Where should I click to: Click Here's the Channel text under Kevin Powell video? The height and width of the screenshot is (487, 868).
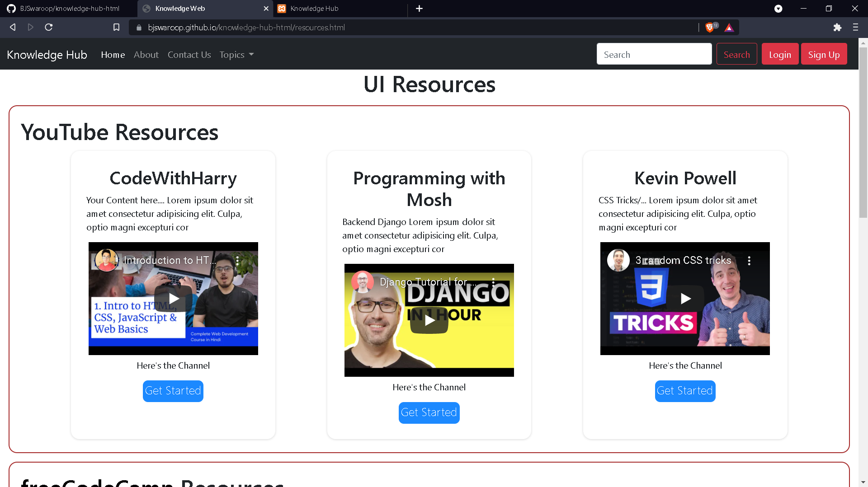point(685,365)
